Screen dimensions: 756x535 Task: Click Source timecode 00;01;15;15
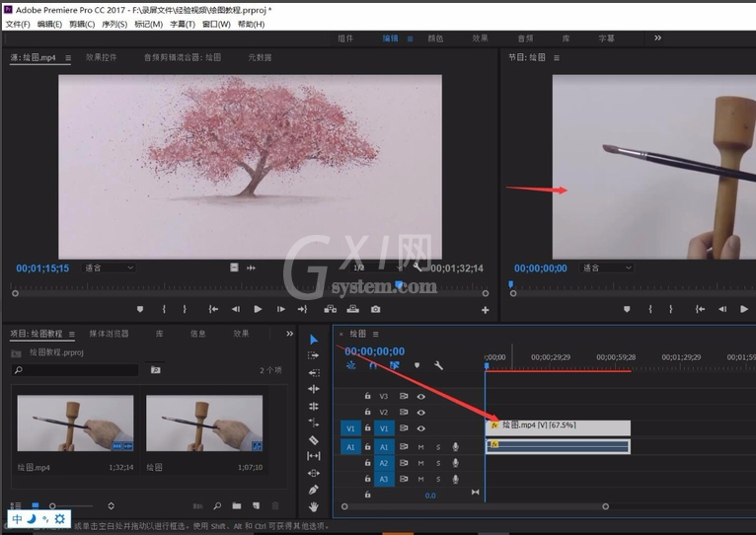42,268
